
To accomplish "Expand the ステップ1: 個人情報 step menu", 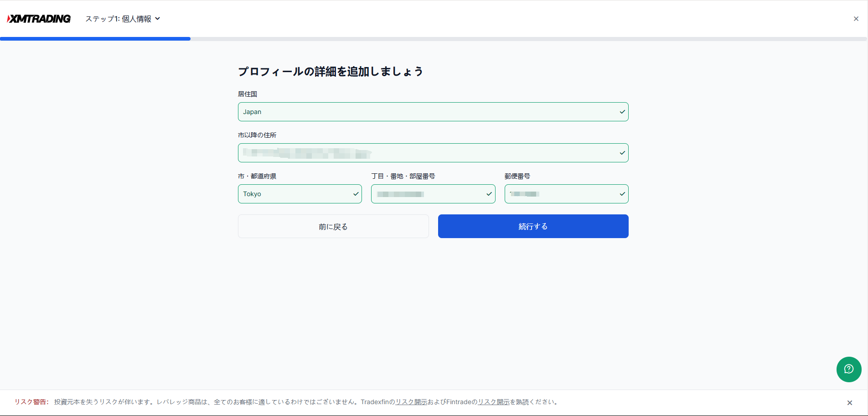I will click(x=123, y=19).
